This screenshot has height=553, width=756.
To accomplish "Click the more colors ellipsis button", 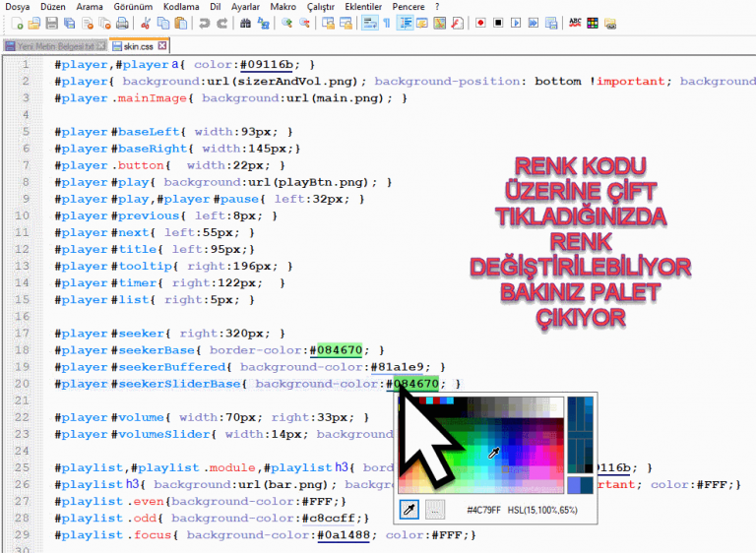I will 435,509.
